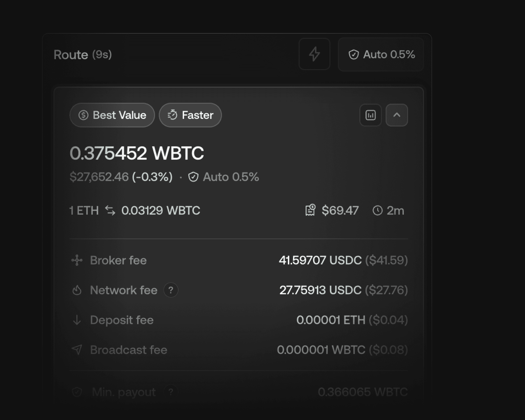Screen dimensions: 525x420
Task: Click the Broadcast fee paper-plane icon
Action: [77, 350]
